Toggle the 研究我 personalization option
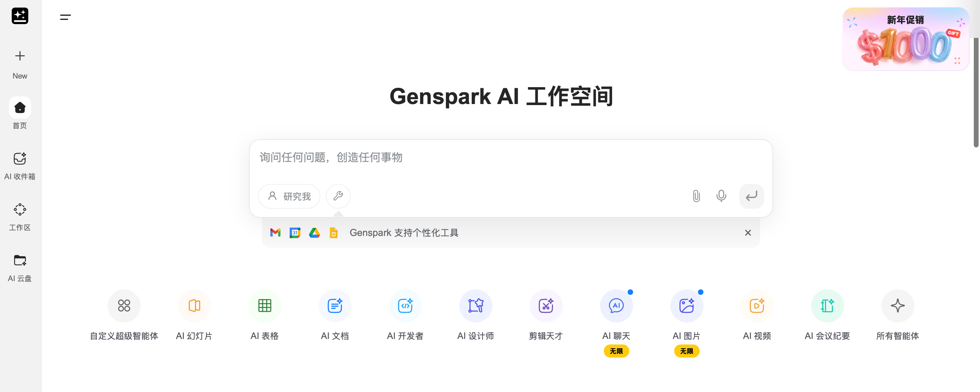The height and width of the screenshot is (392, 980). 289,196
